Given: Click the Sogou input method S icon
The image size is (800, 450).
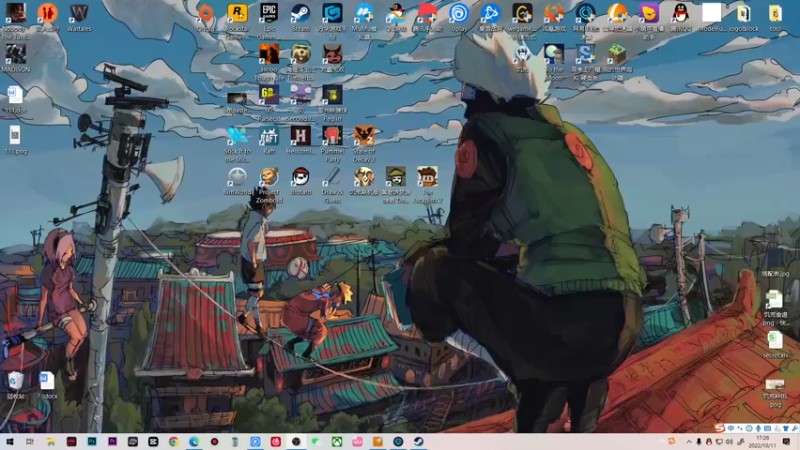Looking at the screenshot, I should pyautogui.click(x=719, y=428).
